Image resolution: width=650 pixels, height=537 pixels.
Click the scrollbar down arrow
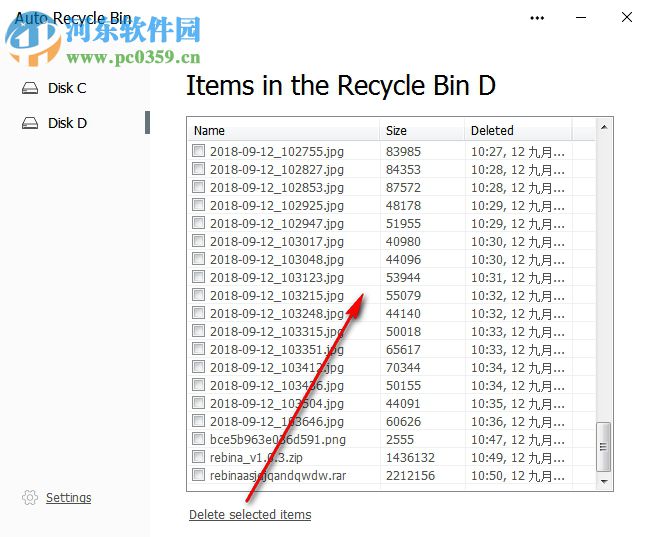pyautogui.click(x=604, y=481)
